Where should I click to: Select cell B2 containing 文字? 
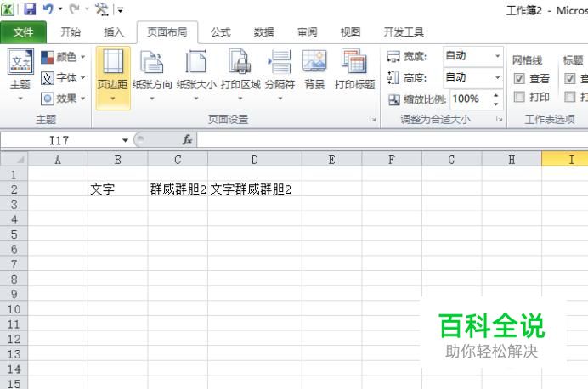(x=118, y=189)
